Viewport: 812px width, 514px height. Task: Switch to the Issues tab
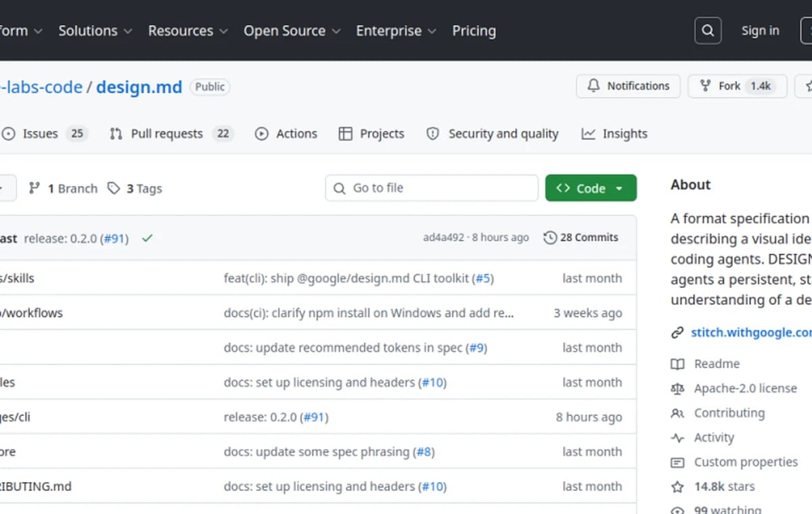tap(45, 134)
